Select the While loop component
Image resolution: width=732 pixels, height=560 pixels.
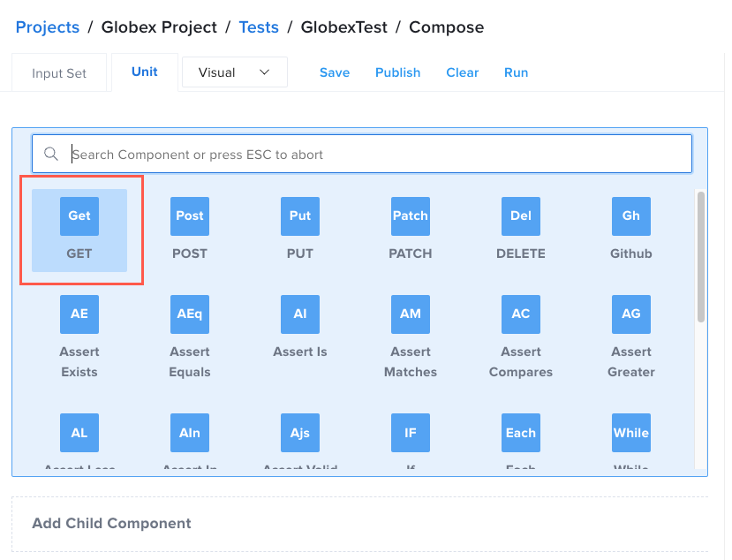click(630, 433)
